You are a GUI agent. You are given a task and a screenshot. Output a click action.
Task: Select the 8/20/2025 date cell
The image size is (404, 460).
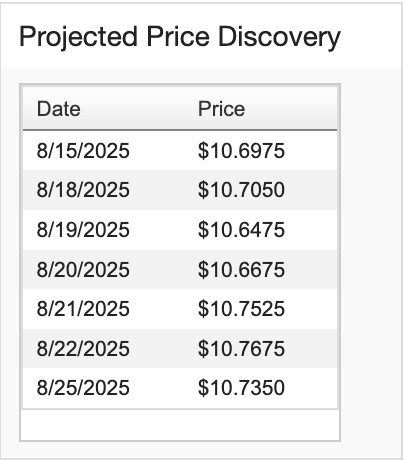83,269
